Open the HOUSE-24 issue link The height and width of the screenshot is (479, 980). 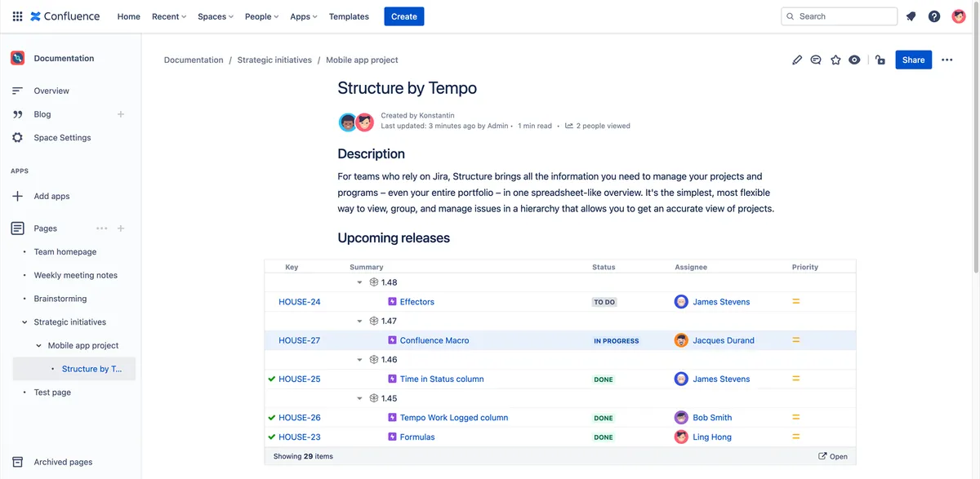[300, 302]
